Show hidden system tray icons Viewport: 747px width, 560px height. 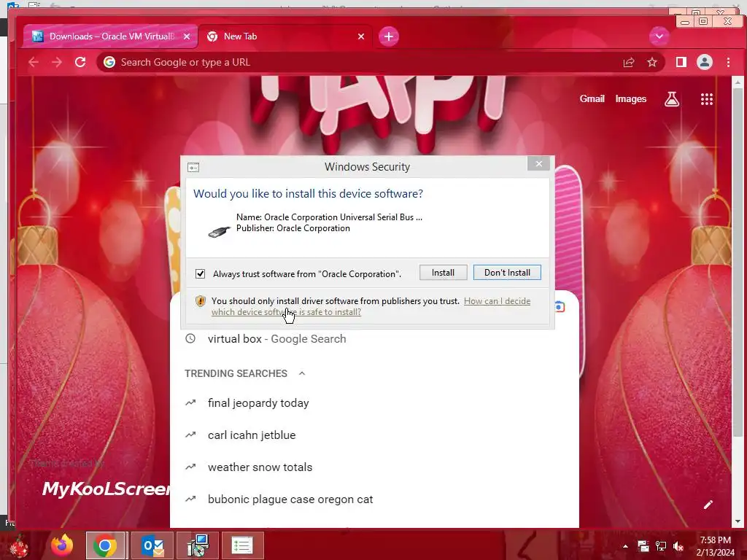click(x=625, y=546)
